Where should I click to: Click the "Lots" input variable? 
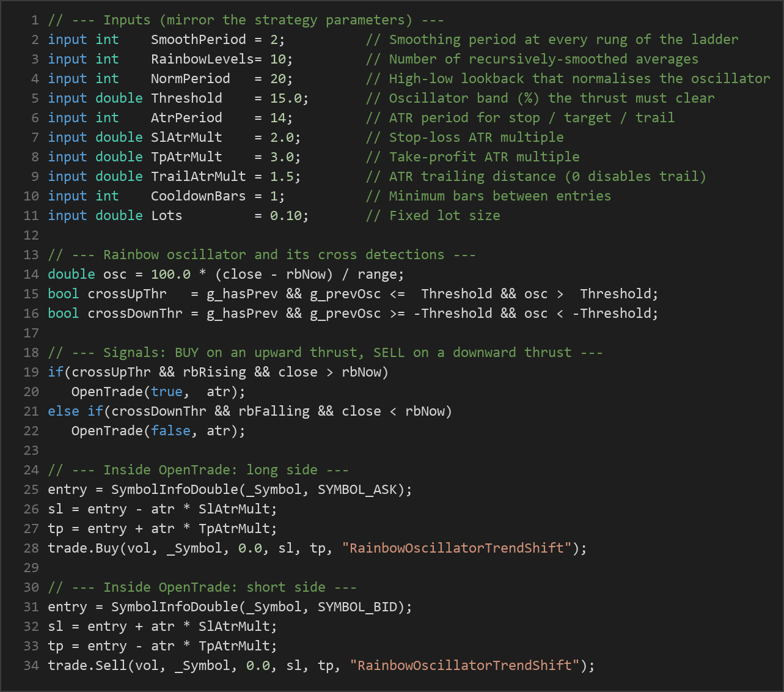[167, 216]
